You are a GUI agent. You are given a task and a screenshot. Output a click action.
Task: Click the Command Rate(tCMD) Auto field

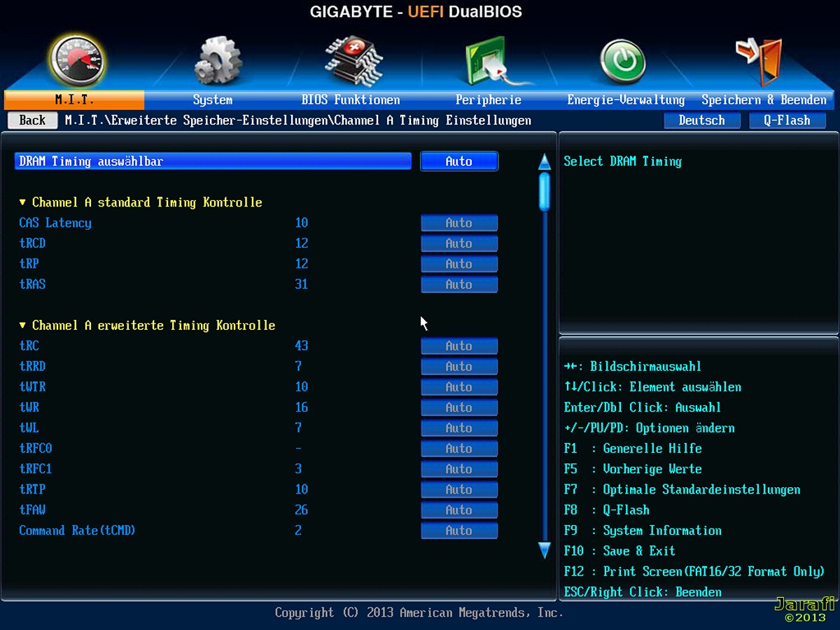(x=459, y=531)
